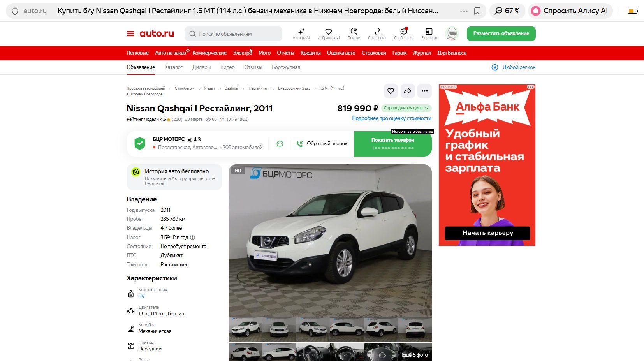This screenshot has width=644, height=361.
Task: Click 'Внедорожник 5 дв.' breadcrumb
Action: coord(294,88)
